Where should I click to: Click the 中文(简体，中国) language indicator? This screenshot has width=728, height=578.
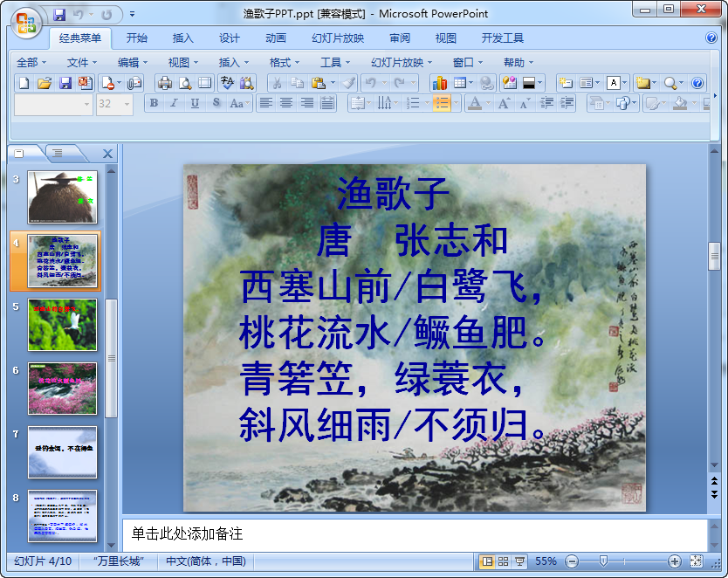(206, 561)
